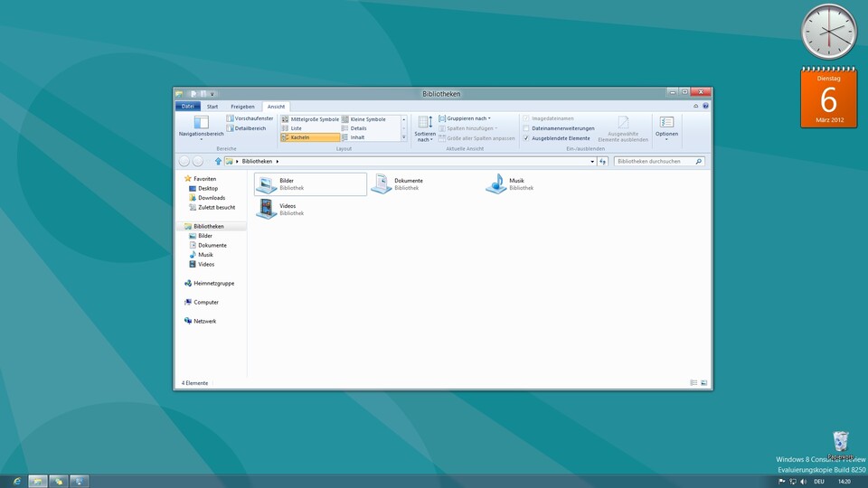Toggle the Vorschaufenster preview pane
The image size is (868, 488).
coord(250,118)
